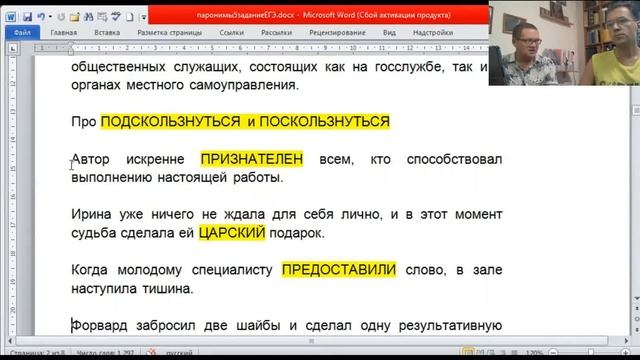Click the zoom in plus button

[x=626, y=353]
